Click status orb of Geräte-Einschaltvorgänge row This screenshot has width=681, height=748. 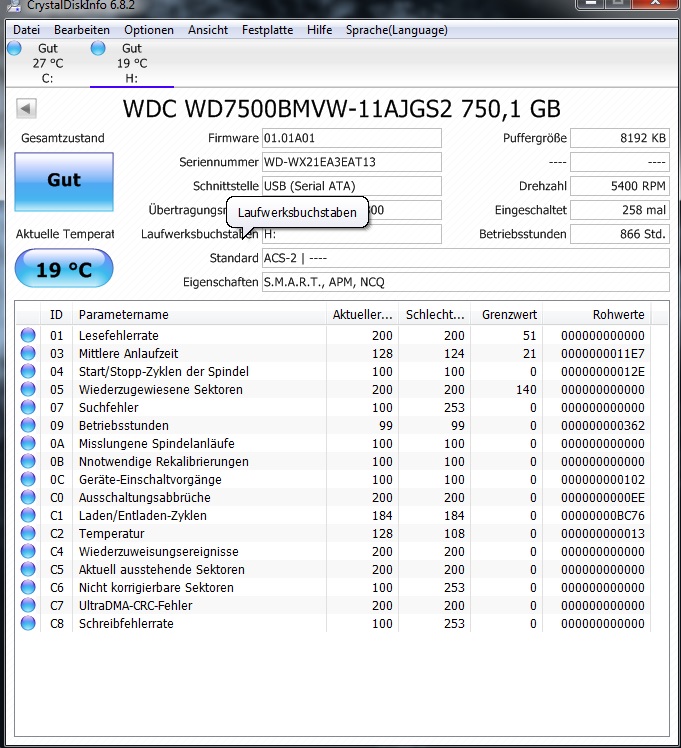coord(28,479)
